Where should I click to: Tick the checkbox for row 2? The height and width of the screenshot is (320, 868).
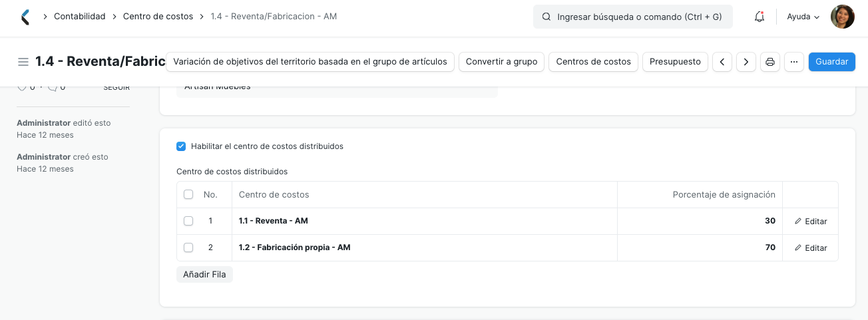[188, 247]
